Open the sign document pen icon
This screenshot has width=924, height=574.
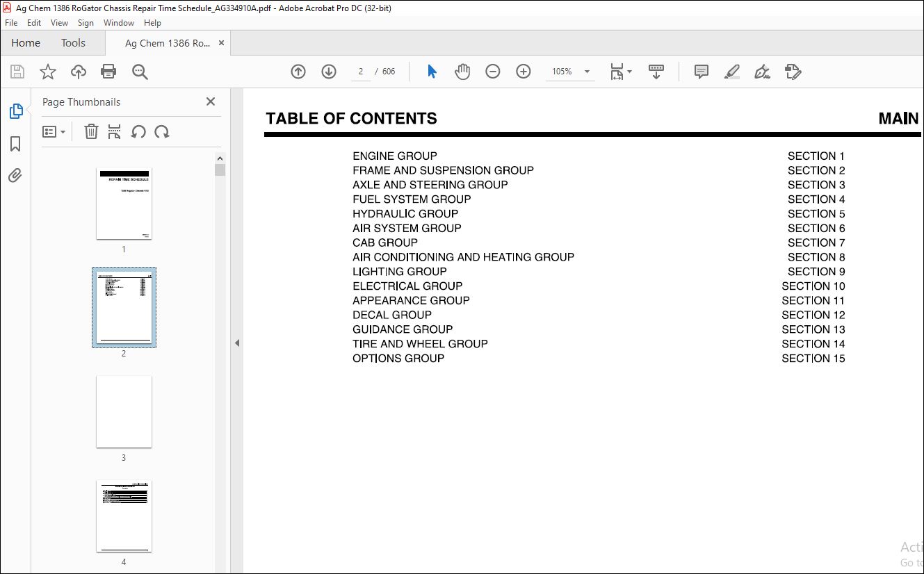click(x=763, y=72)
